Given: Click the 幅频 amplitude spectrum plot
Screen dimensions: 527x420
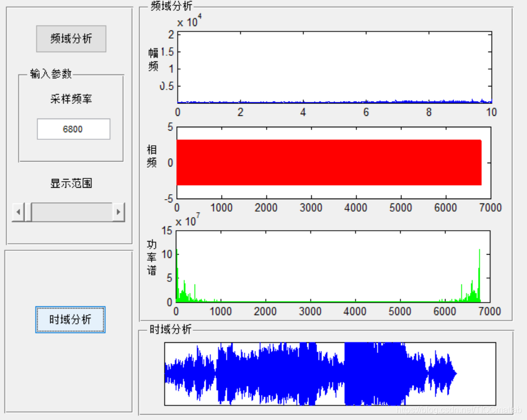Looking at the screenshot, I should click(334, 67).
